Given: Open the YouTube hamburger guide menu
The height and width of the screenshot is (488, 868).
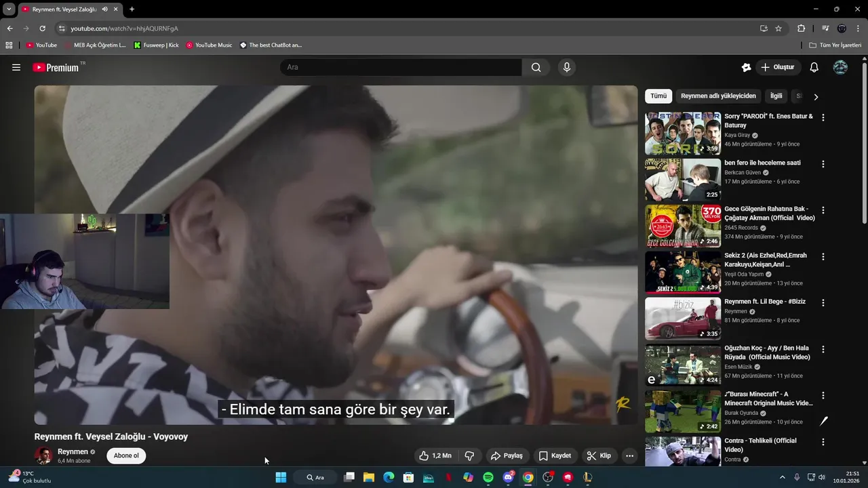Looking at the screenshot, I should click(16, 67).
